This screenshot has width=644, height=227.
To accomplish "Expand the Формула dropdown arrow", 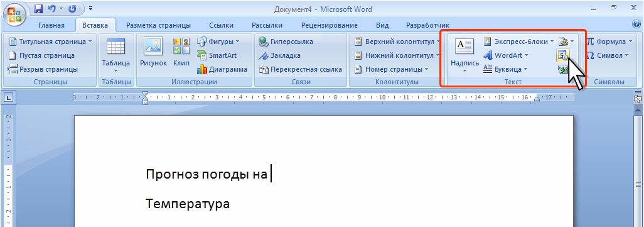I will pyautogui.click(x=630, y=42).
